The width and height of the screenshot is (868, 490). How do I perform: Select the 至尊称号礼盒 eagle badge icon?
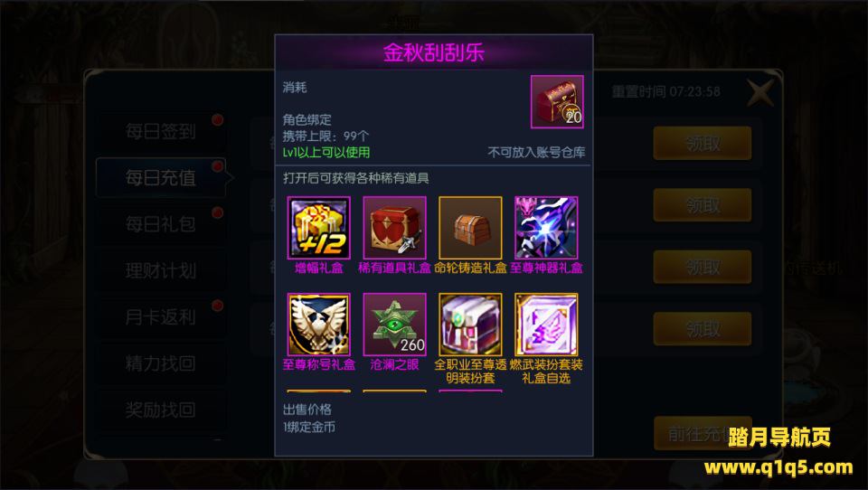tap(319, 325)
